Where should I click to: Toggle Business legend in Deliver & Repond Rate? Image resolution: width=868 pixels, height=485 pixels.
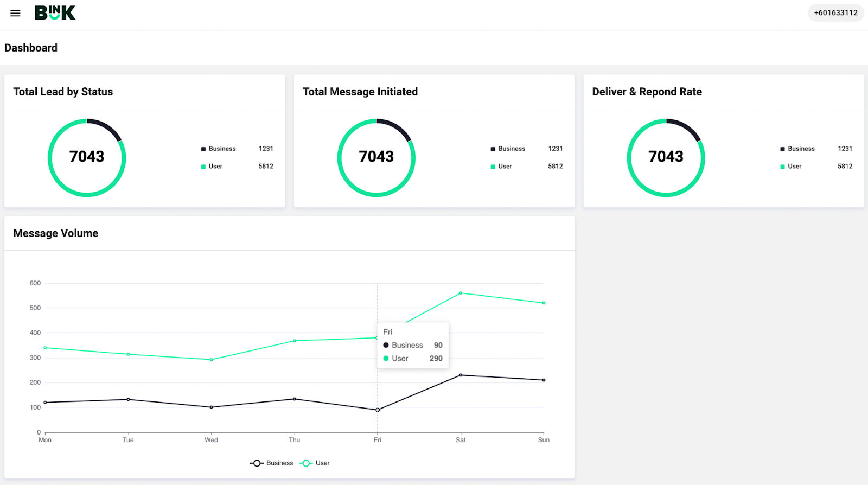(x=797, y=149)
